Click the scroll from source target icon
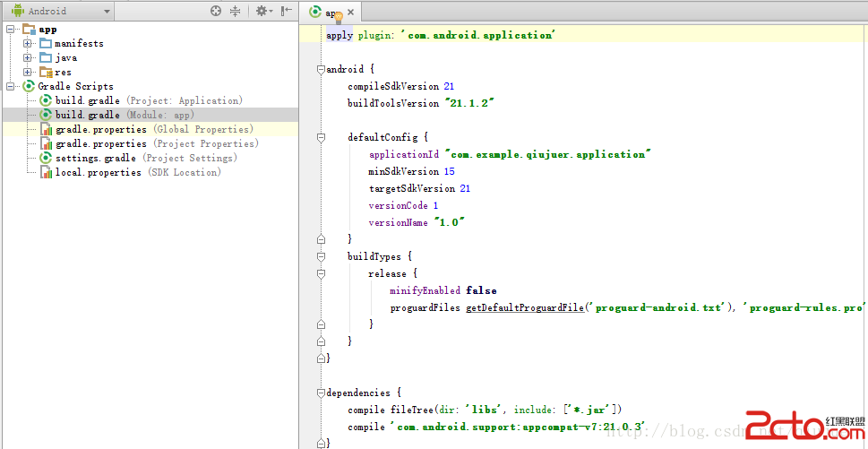The width and height of the screenshot is (868, 449). click(x=215, y=11)
